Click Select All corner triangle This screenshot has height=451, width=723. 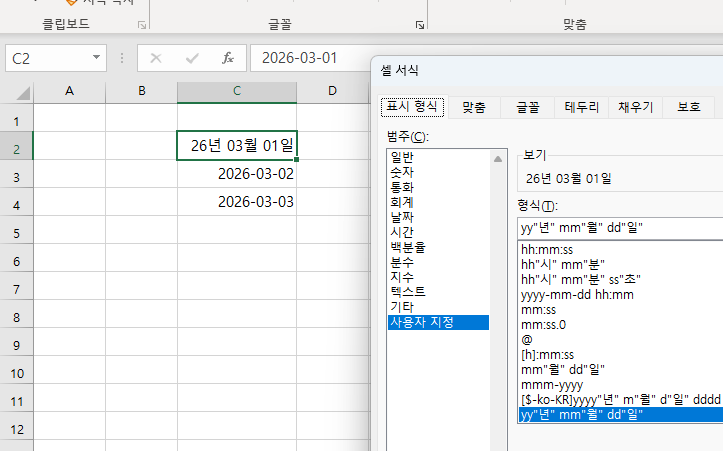(23, 93)
